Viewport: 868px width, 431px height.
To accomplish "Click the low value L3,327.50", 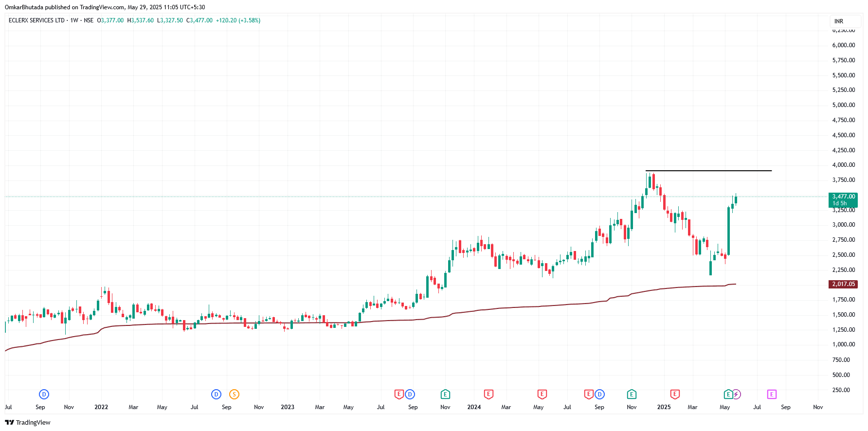I will pos(170,20).
